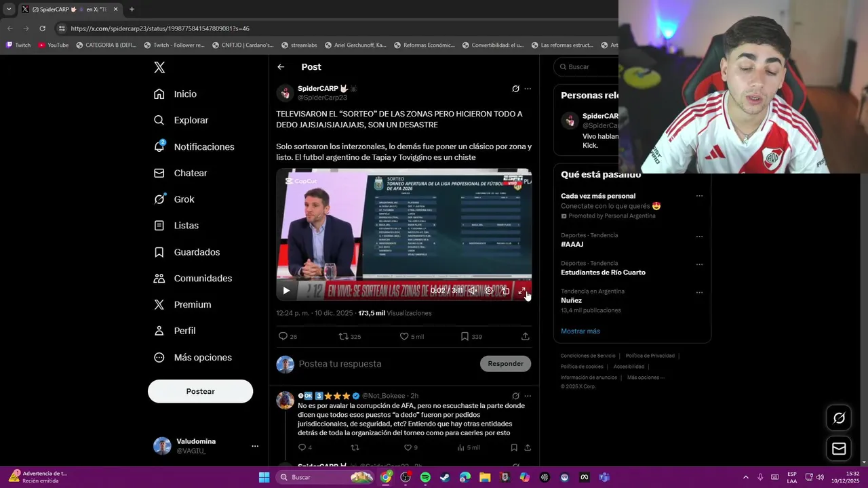Open File Explorer from the taskbar
This screenshot has width=868, height=488.
pos(485,477)
